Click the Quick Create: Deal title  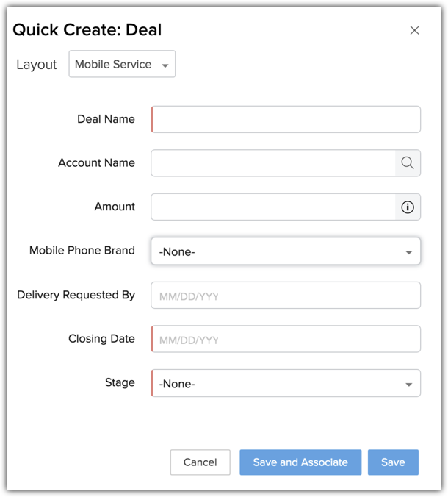coord(87,30)
